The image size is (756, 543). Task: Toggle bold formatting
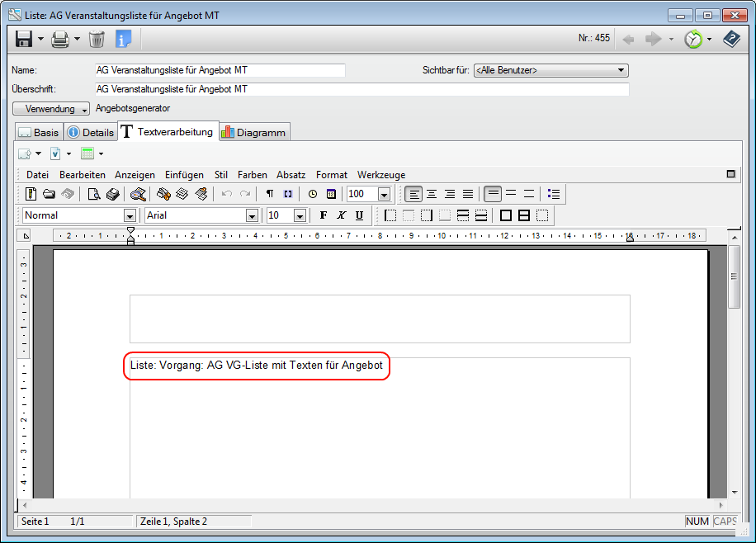coord(324,215)
